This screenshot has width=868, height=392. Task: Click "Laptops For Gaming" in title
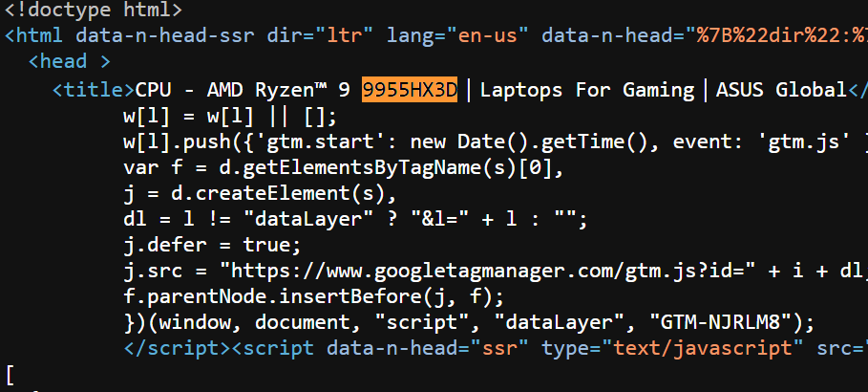(x=587, y=90)
